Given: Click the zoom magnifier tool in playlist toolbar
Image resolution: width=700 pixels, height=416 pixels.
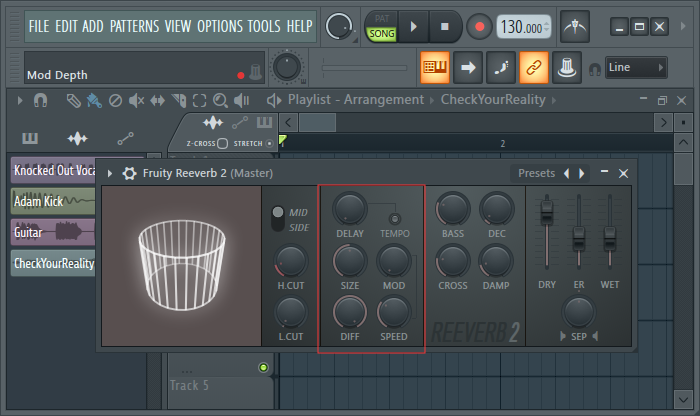Looking at the screenshot, I should (221, 100).
